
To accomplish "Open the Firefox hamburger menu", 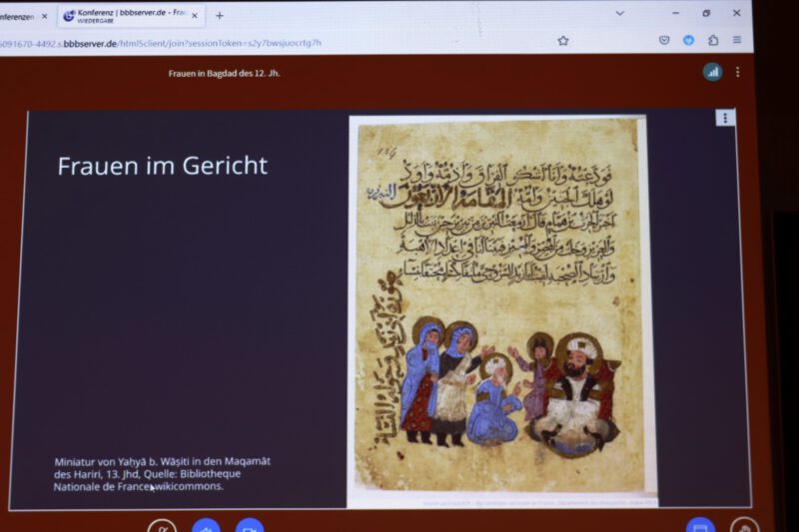I will point(737,39).
